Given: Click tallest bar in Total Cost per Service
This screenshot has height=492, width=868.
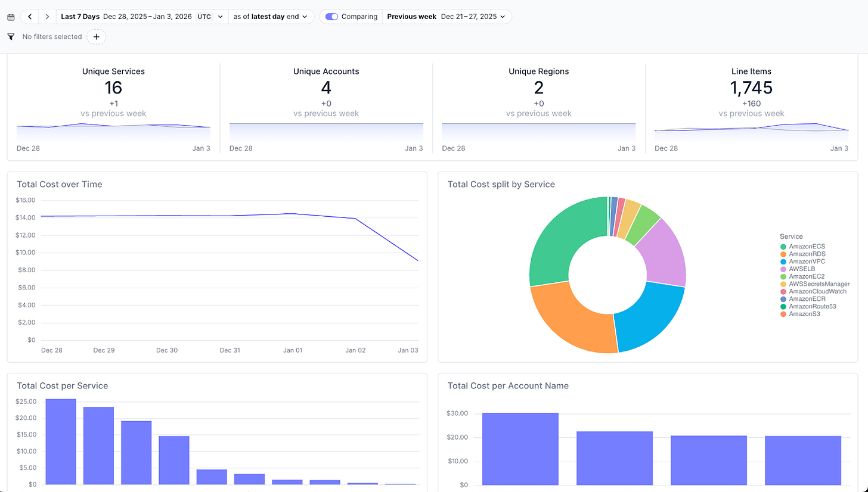Looking at the screenshot, I should pyautogui.click(x=61, y=441).
